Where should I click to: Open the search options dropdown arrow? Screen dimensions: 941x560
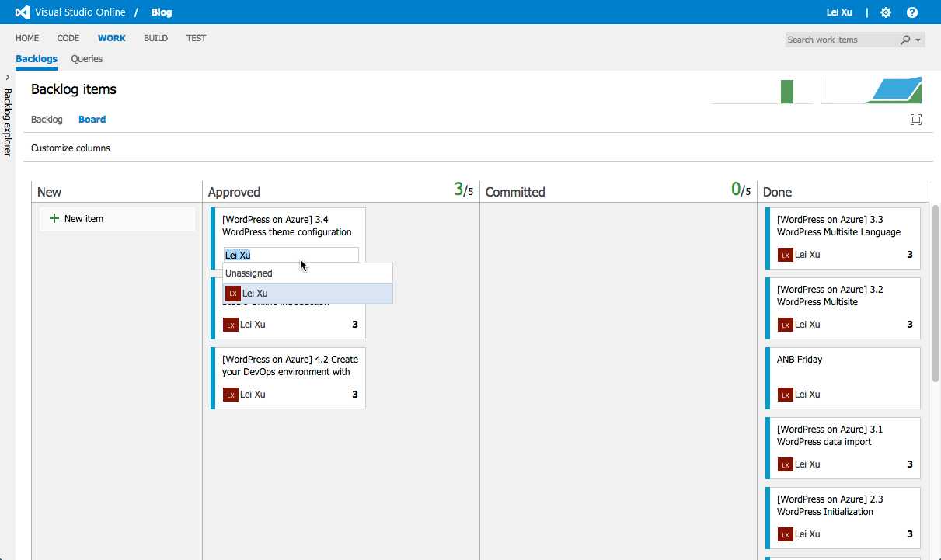(918, 40)
